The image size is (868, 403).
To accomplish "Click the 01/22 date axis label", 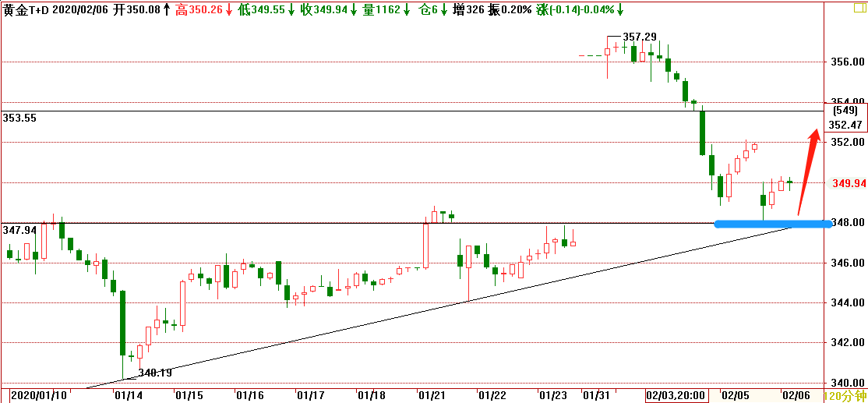I will 492,396.
